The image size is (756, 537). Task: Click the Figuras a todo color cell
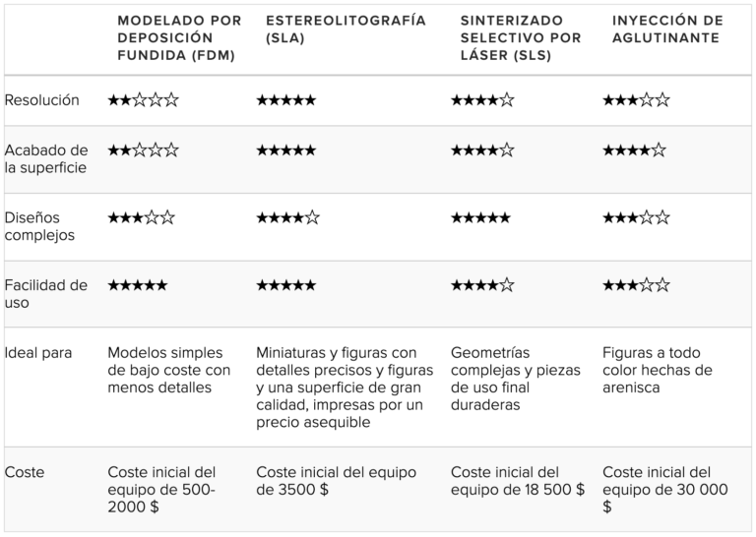click(658, 370)
